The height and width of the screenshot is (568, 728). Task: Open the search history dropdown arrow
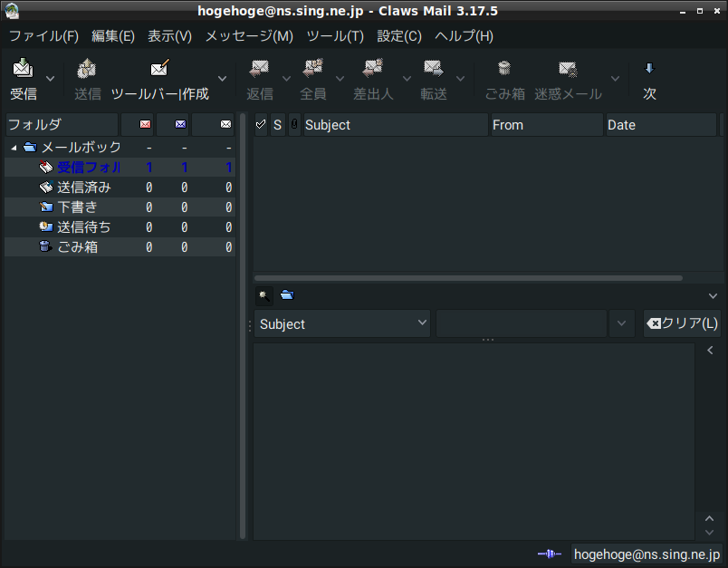point(621,323)
